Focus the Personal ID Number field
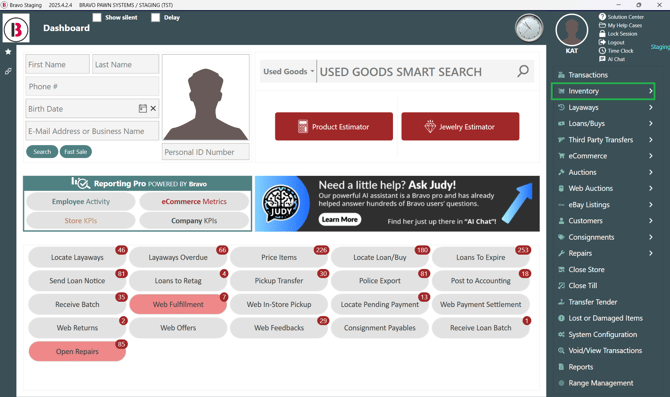Viewport: 670px width, 397px height. 206,152
